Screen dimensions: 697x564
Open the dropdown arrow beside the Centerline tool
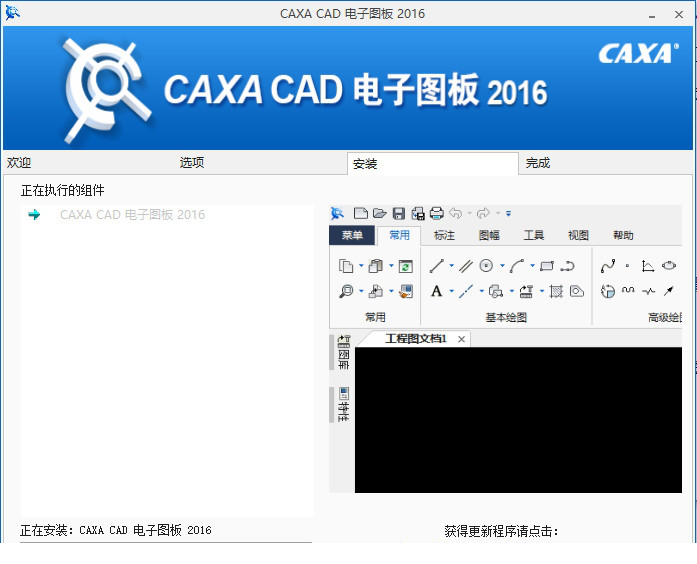(x=481, y=291)
